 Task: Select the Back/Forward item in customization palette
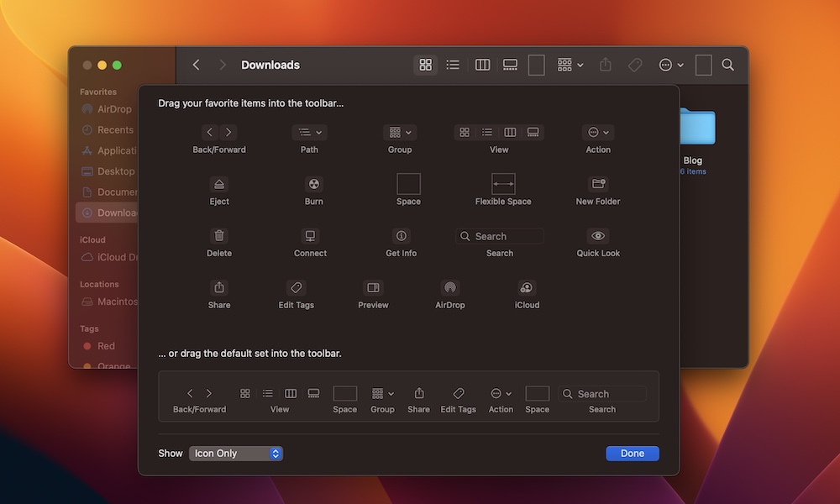219,139
